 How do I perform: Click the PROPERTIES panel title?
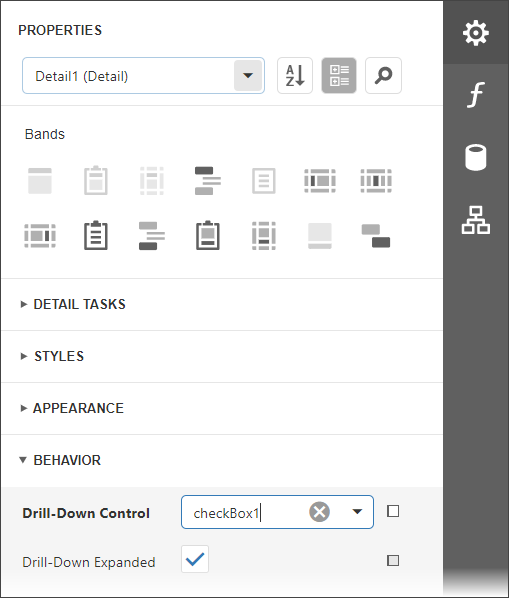(60, 30)
